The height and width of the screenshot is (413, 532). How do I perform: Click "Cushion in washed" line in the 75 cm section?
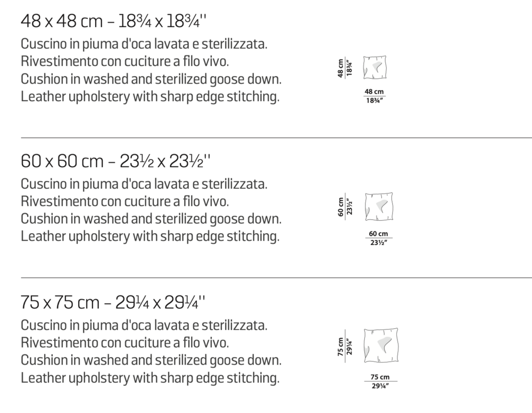151,360
